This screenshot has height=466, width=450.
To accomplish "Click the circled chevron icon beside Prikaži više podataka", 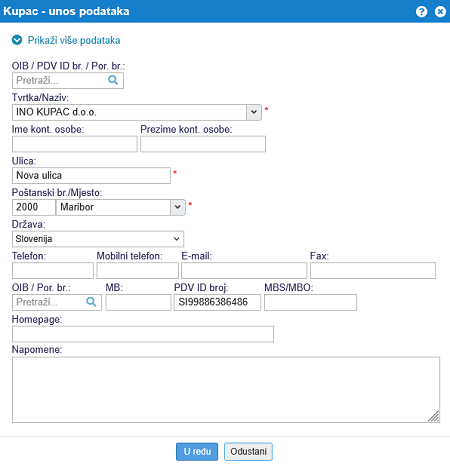I will pos(17,40).
